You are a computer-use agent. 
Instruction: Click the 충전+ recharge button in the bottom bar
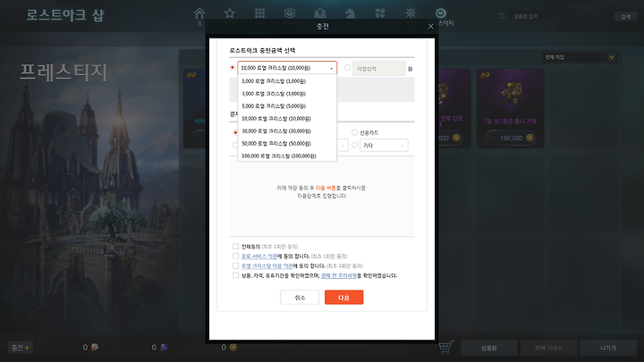pos(21,348)
